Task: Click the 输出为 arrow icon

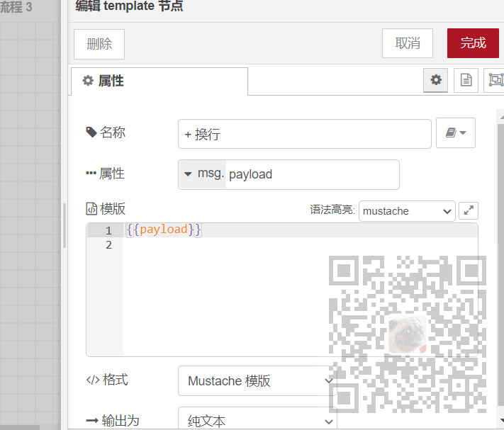Action: [x=92, y=420]
